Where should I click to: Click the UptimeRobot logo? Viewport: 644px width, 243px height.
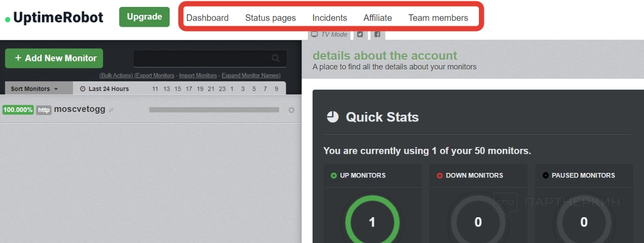pos(54,18)
